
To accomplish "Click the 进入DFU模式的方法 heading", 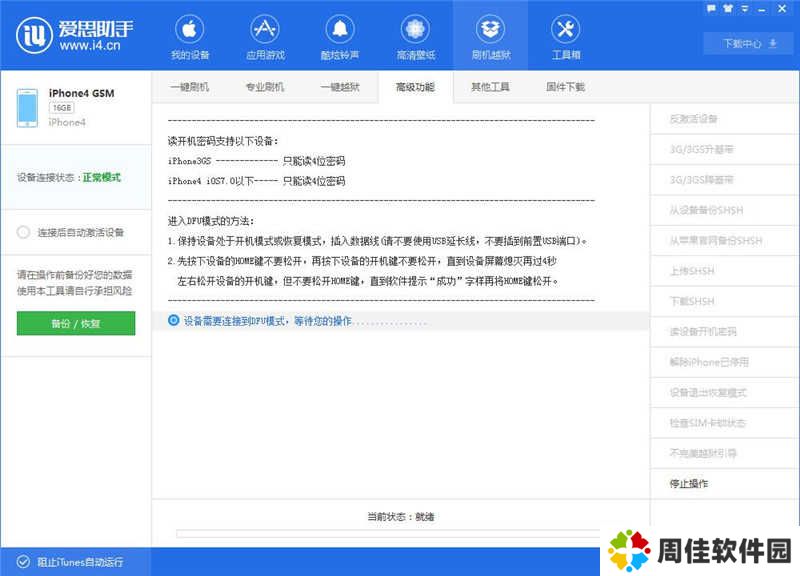I will coord(211,221).
